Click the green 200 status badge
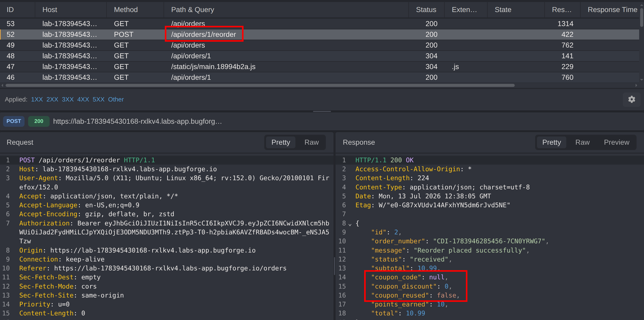The image size is (644, 320). [39, 121]
